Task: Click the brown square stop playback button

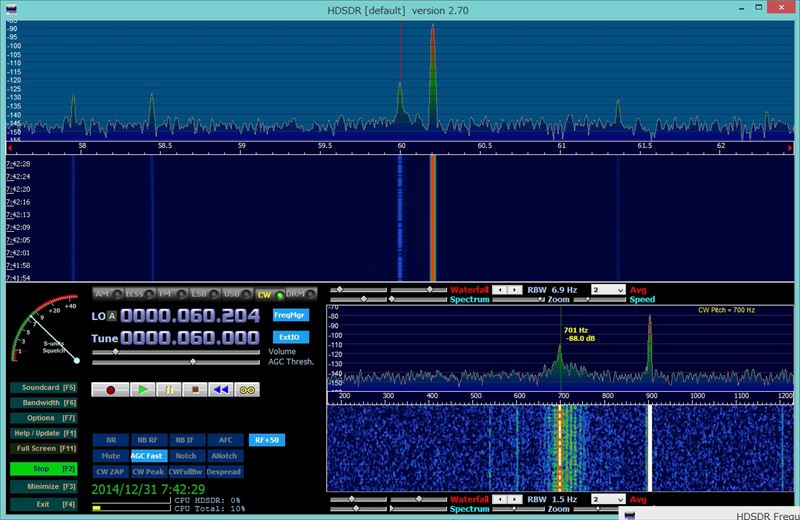Action: [195, 390]
